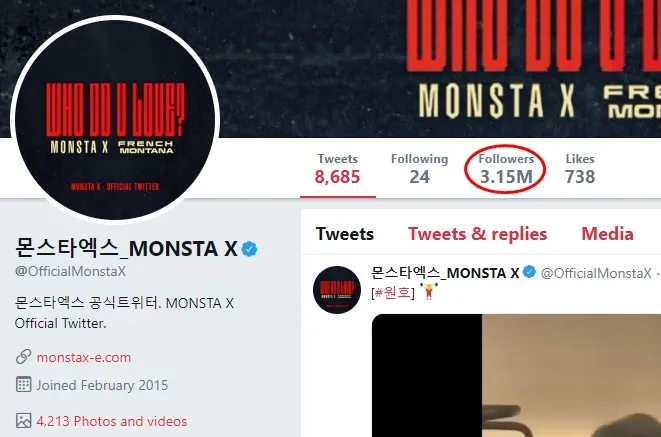Image resolution: width=661 pixels, height=437 pixels.
Task: Open the Followers 3.15M list
Action: (506, 169)
